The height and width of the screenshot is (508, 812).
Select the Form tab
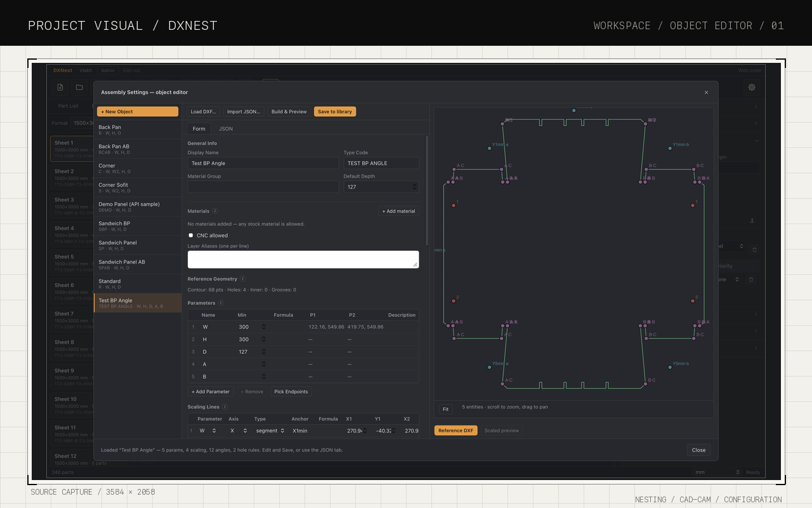tap(199, 129)
